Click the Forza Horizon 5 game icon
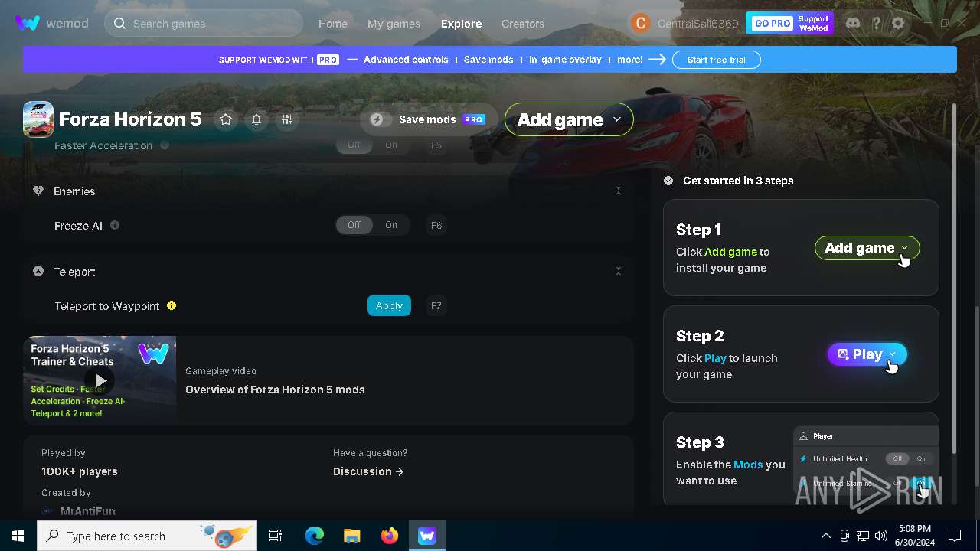980x551 pixels. [38, 119]
